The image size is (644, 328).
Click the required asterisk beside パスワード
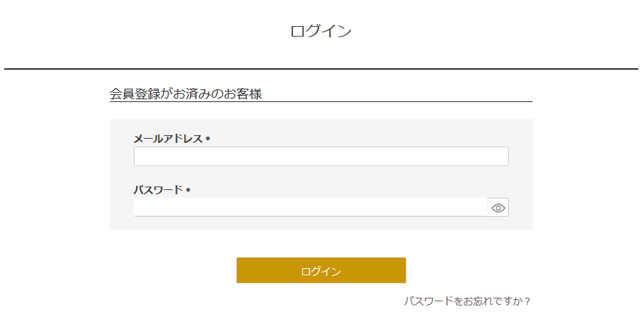click(x=188, y=191)
